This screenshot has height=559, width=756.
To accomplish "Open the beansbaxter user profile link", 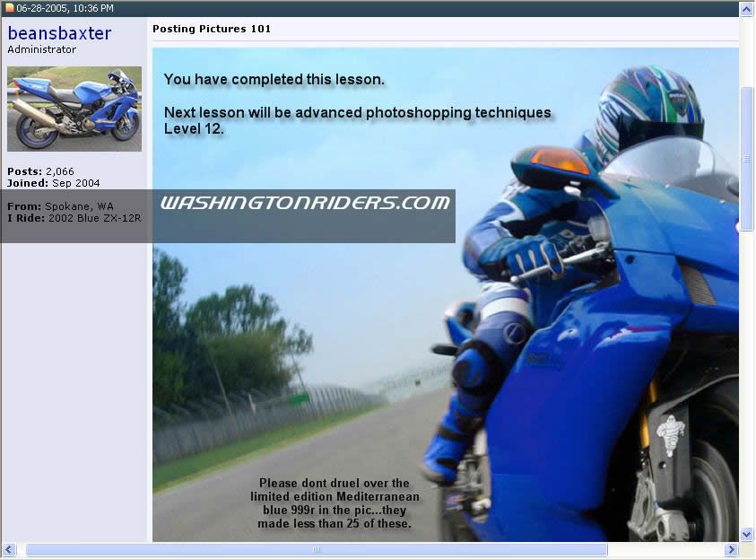I will (59, 33).
